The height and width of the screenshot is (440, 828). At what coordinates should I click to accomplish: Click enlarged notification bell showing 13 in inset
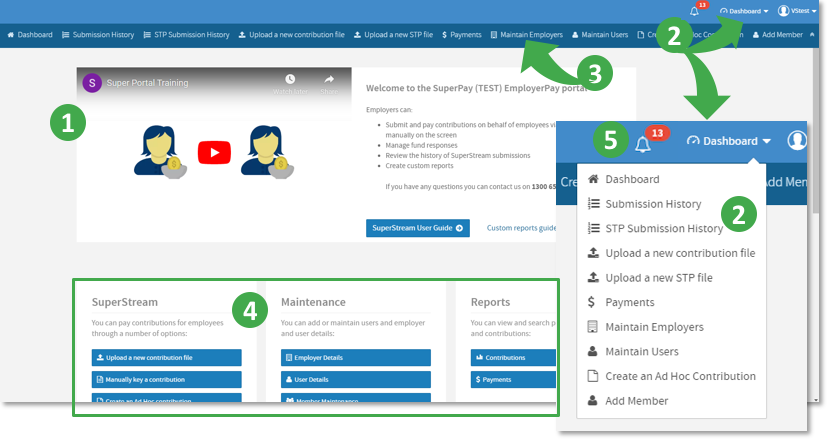coord(643,144)
